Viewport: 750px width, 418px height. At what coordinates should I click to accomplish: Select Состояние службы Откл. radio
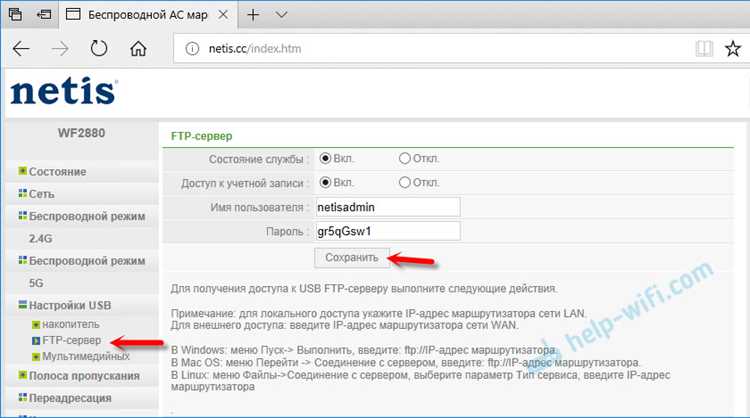(x=405, y=158)
